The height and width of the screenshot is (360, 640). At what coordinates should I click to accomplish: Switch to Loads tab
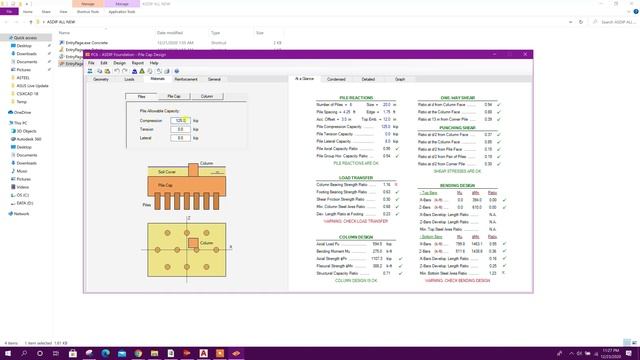point(129,79)
